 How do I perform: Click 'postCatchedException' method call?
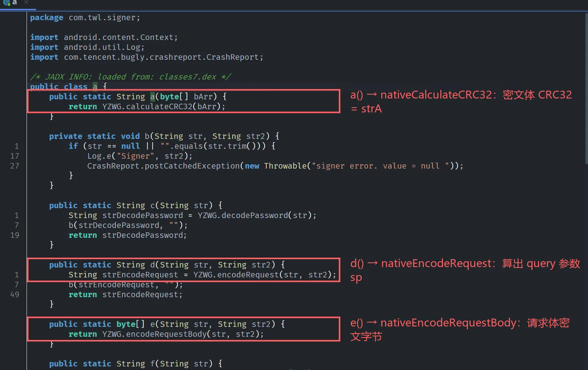click(192, 166)
